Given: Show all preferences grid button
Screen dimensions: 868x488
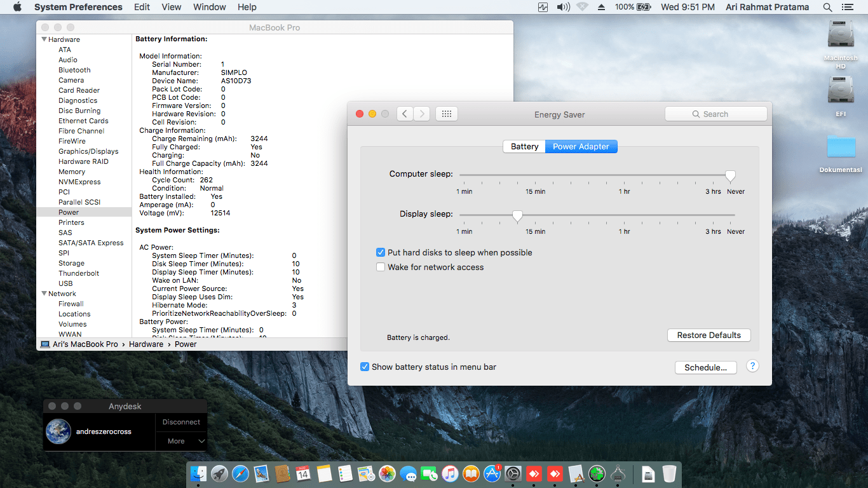Looking at the screenshot, I should [446, 114].
